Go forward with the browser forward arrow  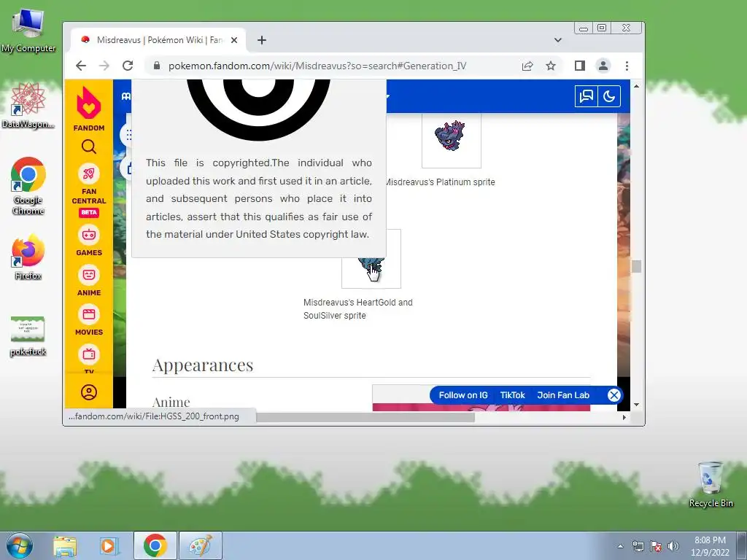coord(104,66)
